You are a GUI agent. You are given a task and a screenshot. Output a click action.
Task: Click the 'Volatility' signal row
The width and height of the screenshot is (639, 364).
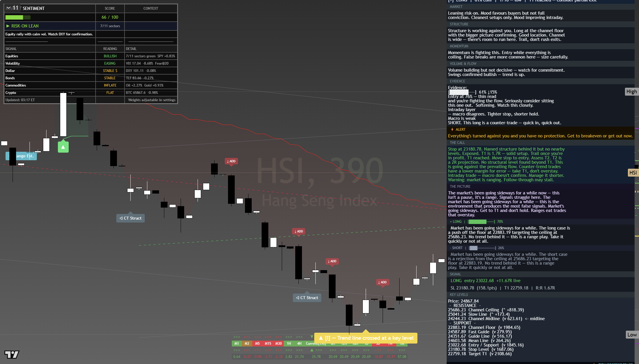(x=91, y=63)
